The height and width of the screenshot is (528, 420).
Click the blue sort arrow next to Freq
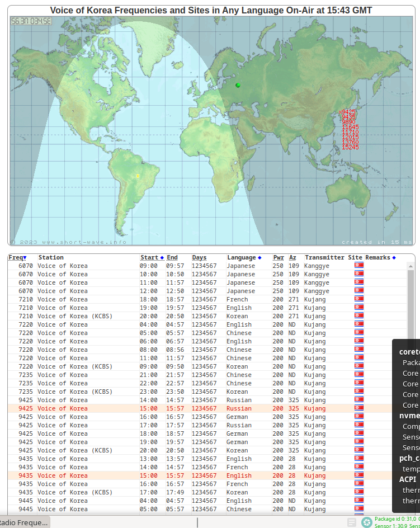[x=25, y=258]
